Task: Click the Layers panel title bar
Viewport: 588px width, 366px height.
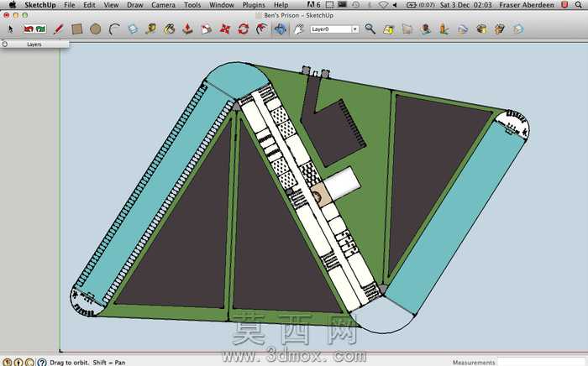Action: (x=34, y=44)
